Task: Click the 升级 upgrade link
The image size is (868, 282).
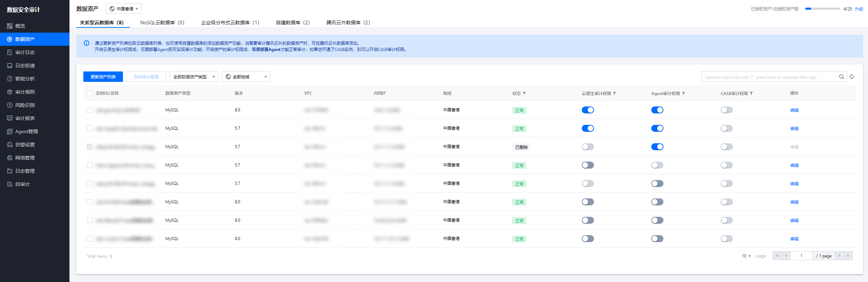Action: [x=859, y=9]
